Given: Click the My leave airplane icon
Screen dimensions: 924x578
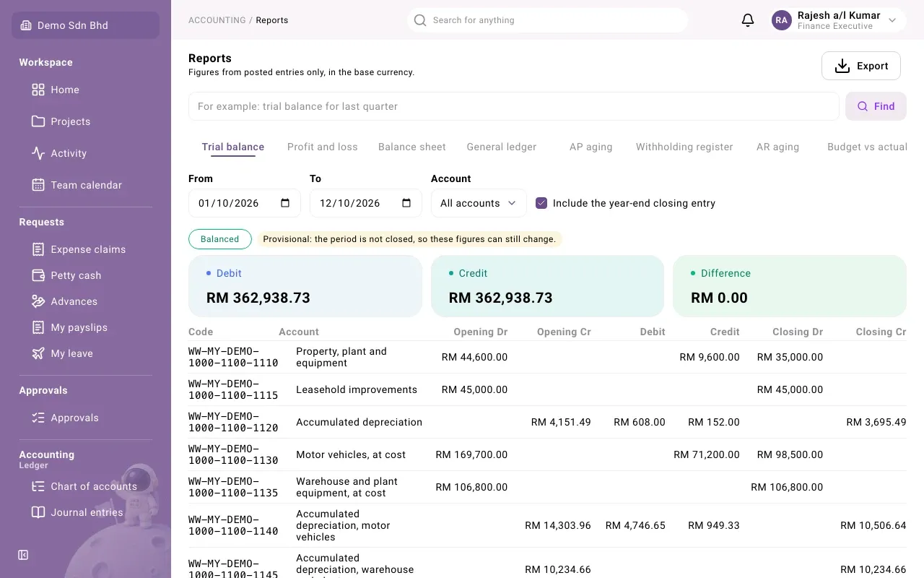Looking at the screenshot, I should [x=38, y=353].
